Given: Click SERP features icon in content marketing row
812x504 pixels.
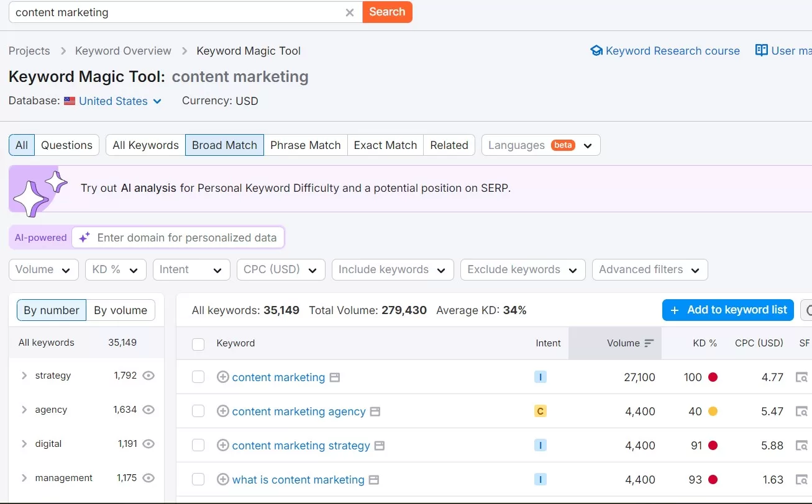Looking at the screenshot, I should click(802, 377).
